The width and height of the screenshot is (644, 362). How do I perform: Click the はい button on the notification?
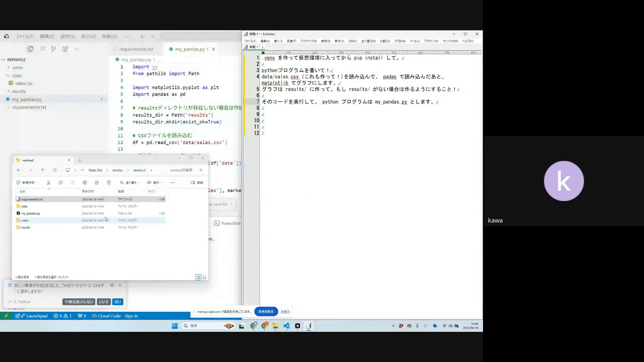pyautogui.click(x=118, y=302)
